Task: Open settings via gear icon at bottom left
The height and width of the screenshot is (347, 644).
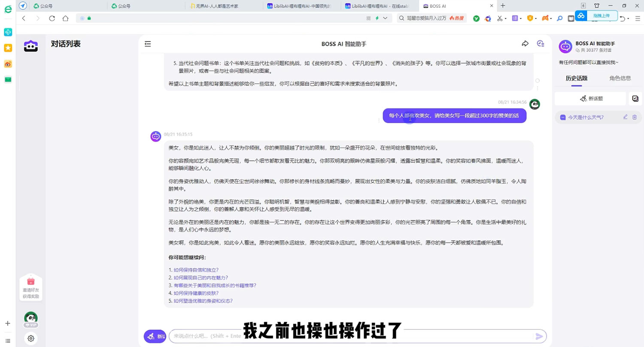Action: [30, 338]
